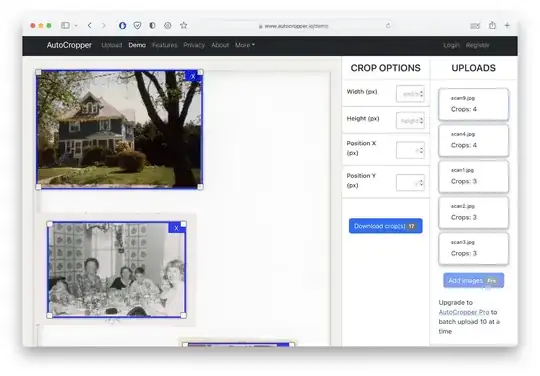This screenshot has width=540, height=376.
Task: Click the Position X (px) input field
Action: (410, 150)
